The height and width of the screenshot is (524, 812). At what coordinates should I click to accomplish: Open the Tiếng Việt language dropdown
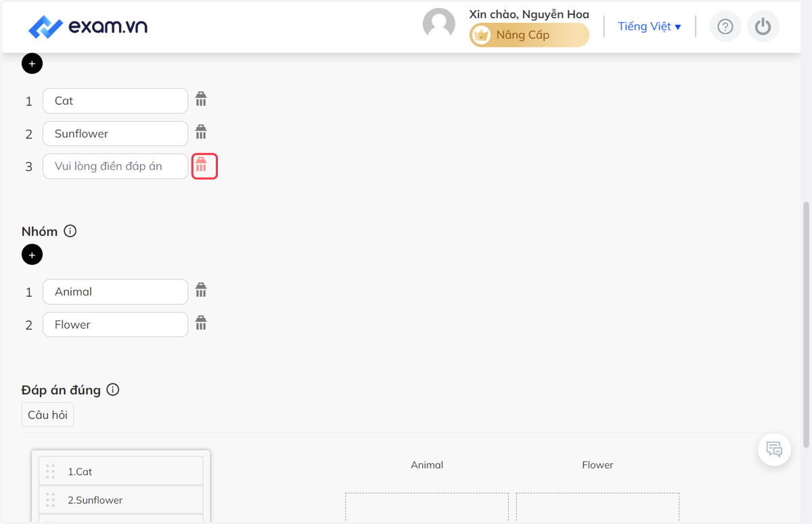pos(649,26)
